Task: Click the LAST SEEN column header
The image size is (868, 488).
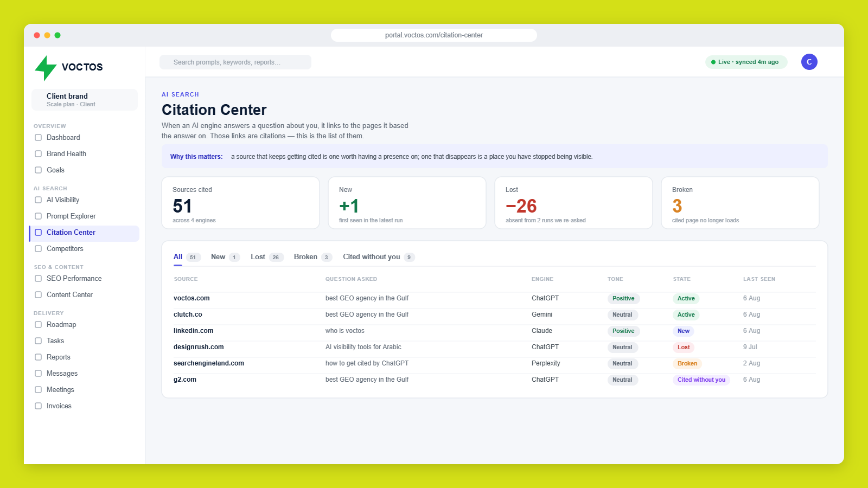Action: tap(759, 279)
